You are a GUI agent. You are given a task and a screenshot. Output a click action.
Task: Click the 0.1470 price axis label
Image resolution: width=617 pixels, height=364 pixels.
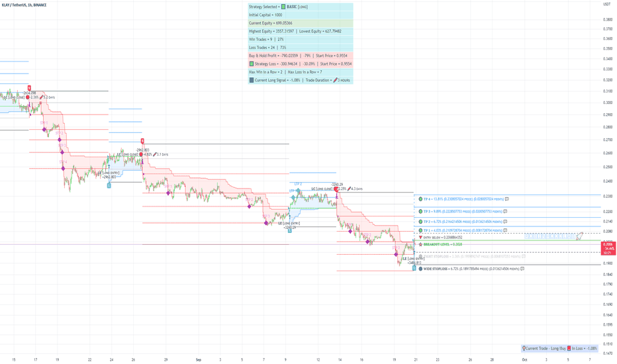608,354
